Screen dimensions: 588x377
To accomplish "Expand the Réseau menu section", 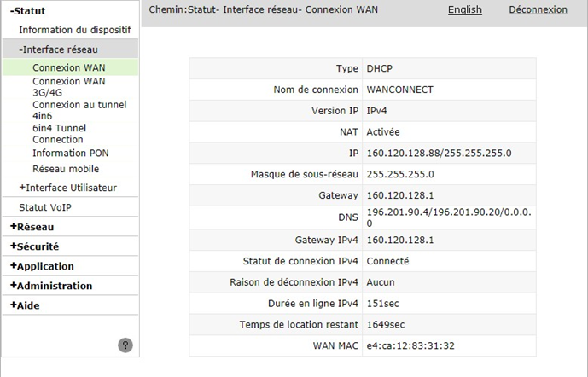I will point(32,227).
